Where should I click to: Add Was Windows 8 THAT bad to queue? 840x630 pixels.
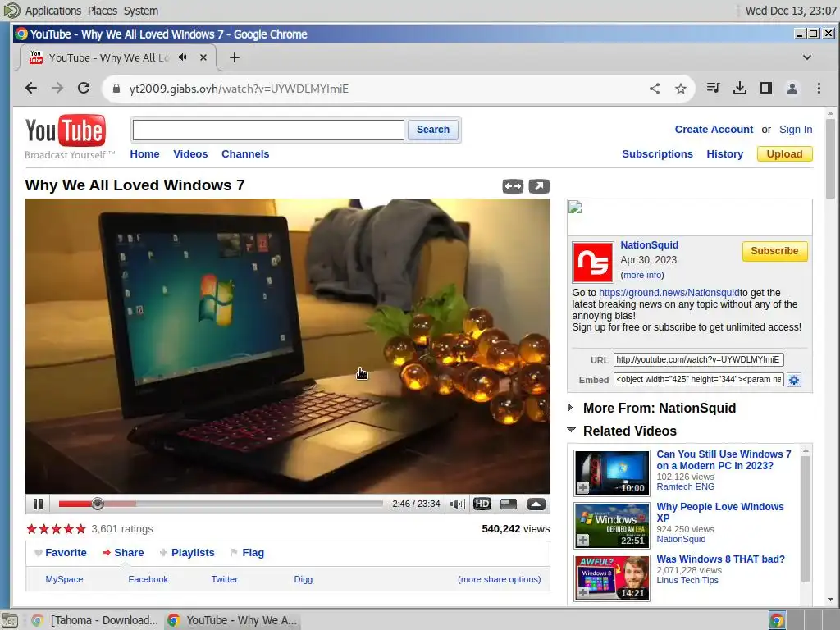tap(583, 592)
